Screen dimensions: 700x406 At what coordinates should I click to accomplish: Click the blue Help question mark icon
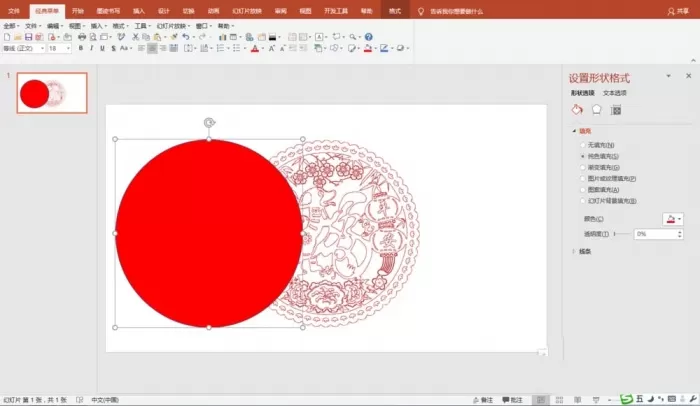(368, 37)
